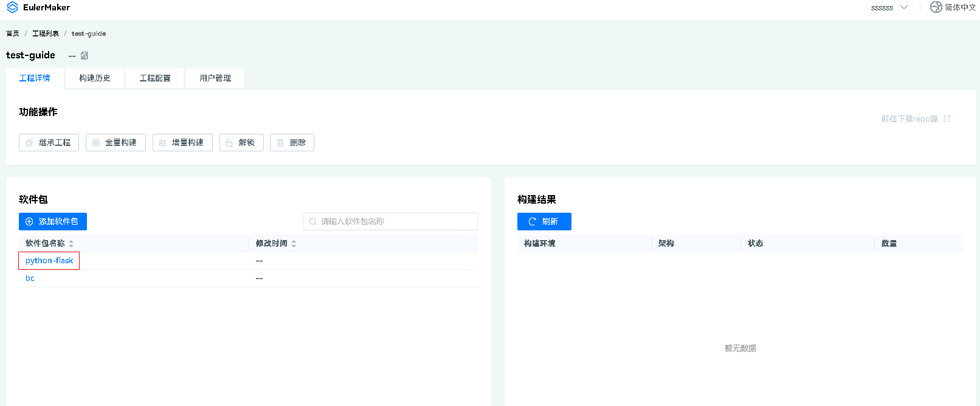Click the globe language icon
The height and width of the screenshot is (406, 980).
pos(936,7)
